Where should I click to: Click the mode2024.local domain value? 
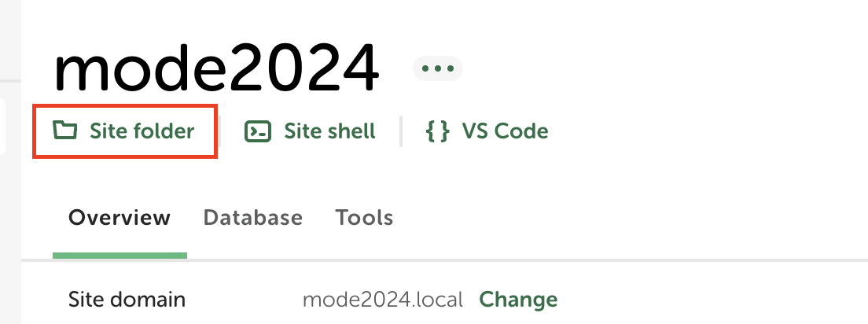click(383, 300)
